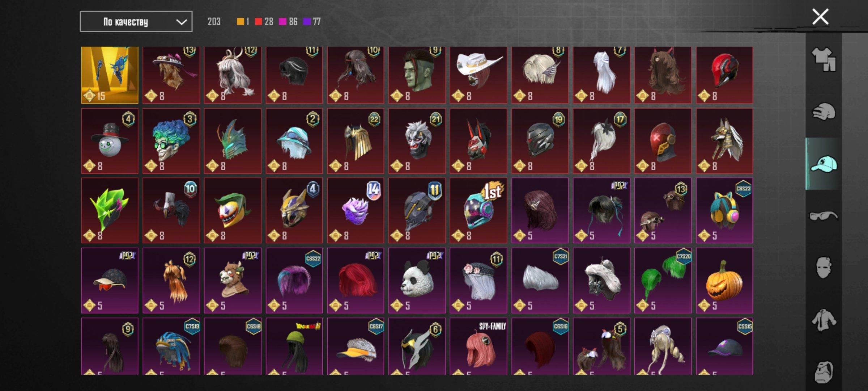Open the outfits category icon in sidebar
This screenshot has height=391, width=868.
click(x=824, y=59)
